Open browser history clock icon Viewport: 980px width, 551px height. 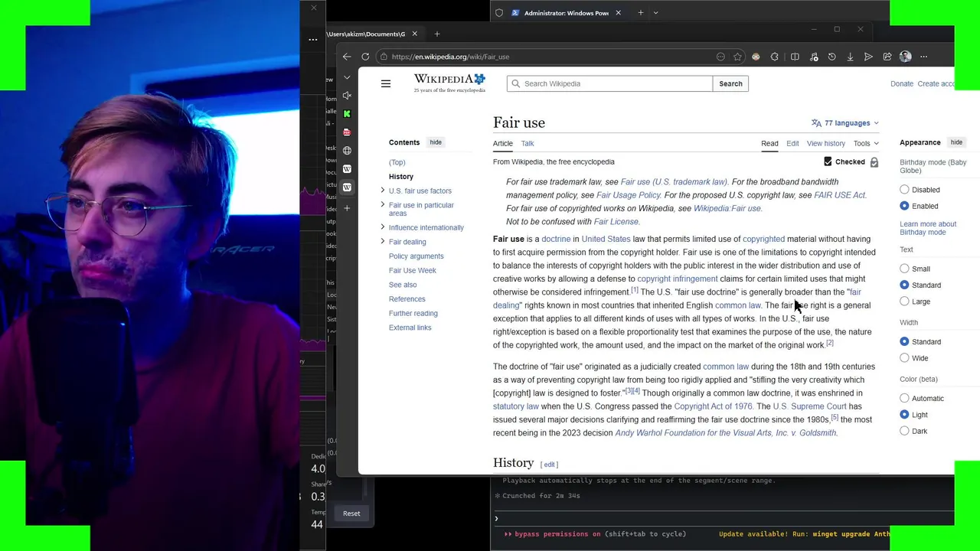click(831, 57)
